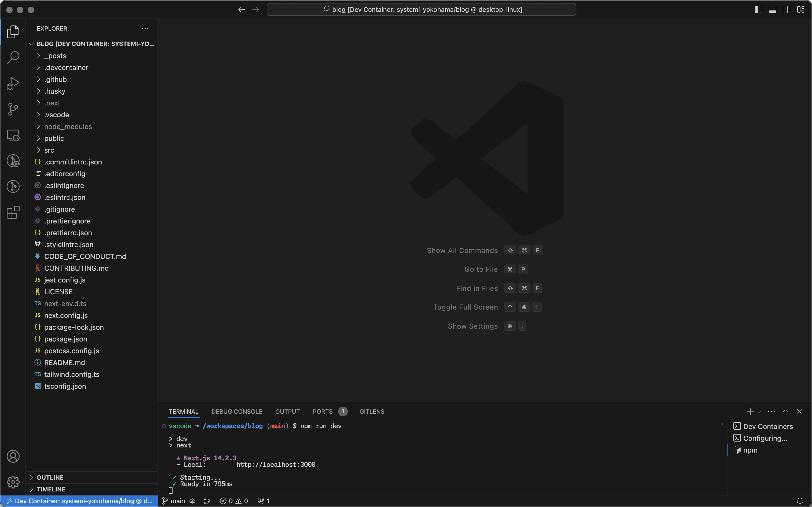
Task: Open the Manage gear menu
Action: click(13, 482)
